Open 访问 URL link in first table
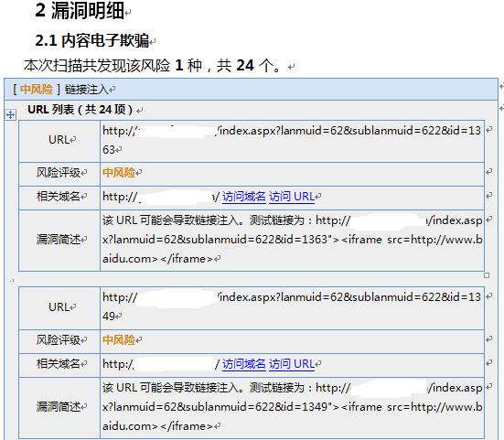504x440 pixels. [292, 197]
